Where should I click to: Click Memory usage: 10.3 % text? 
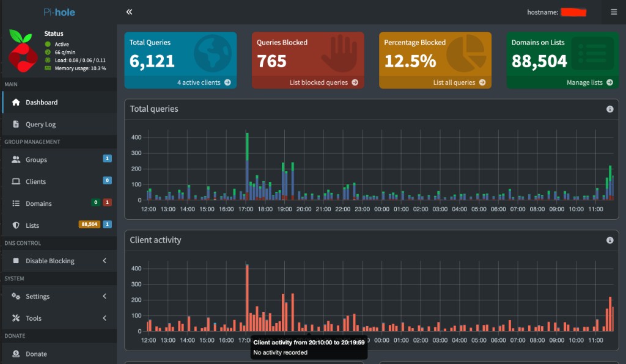[80, 68]
